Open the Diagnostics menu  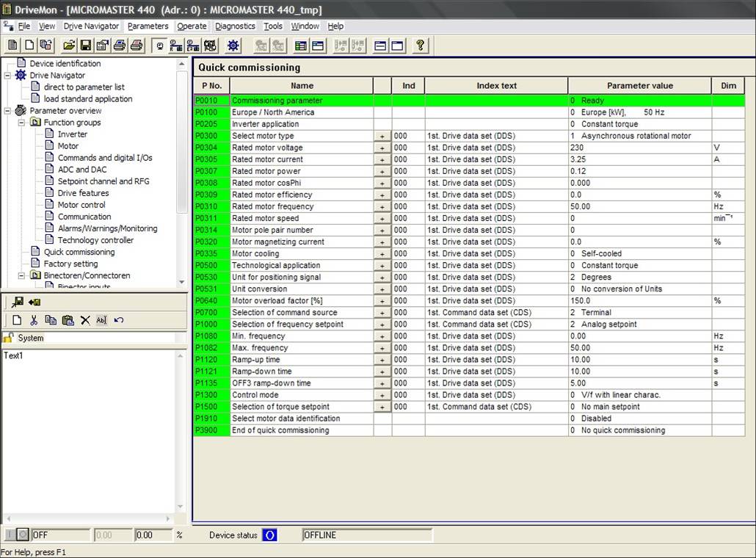tap(236, 26)
